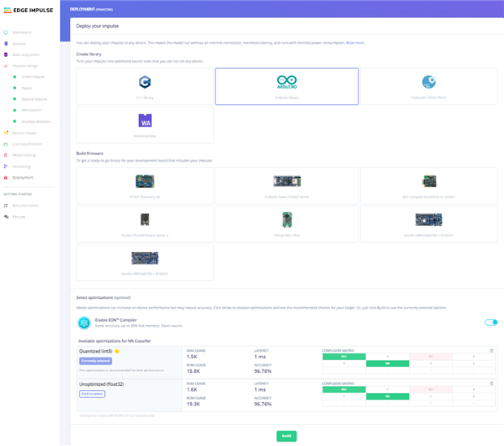Image resolution: width=504 pixels, height=446 pixels.
Task: Open NN Classifier menu item
Action: (x=32, y=110)
